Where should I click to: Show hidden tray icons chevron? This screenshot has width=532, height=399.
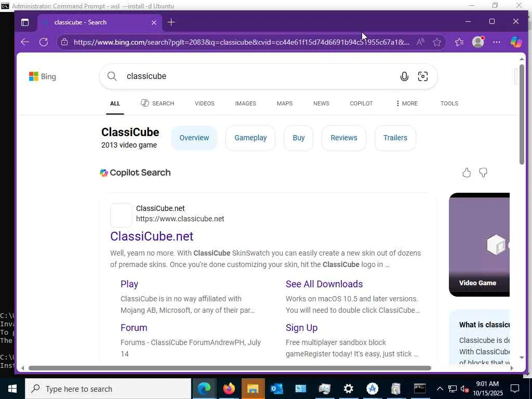click(440, 389)
